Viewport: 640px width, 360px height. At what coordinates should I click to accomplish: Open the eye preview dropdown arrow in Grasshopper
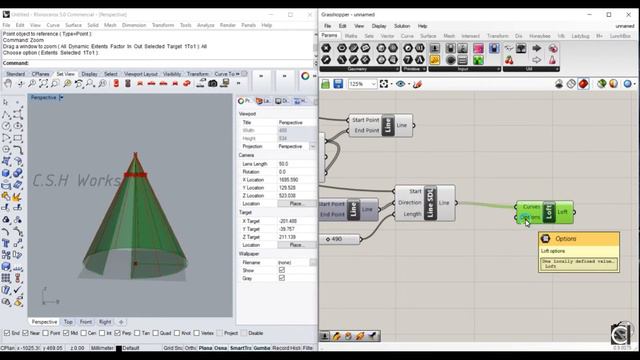point(409,84)
